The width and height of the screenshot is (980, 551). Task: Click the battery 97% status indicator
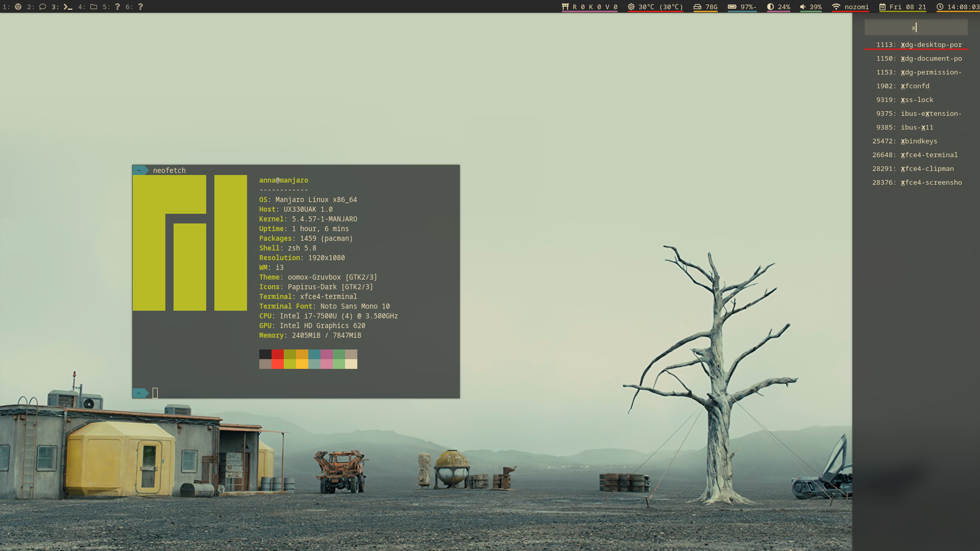(x=742, y=7)
